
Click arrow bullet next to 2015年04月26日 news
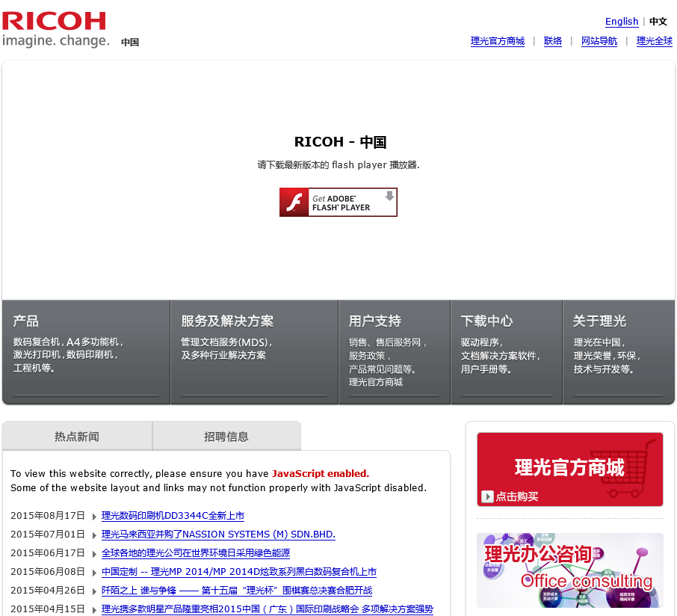[x=94, y=591]
